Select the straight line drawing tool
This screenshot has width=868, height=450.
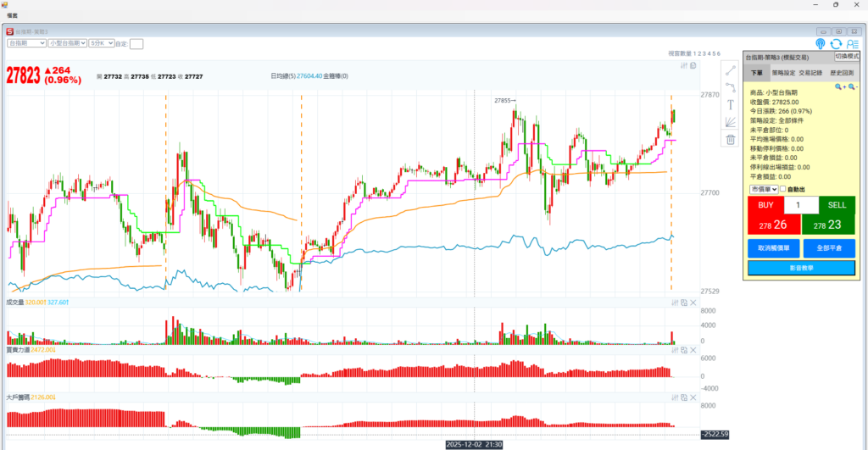click(x=730, y=69)
